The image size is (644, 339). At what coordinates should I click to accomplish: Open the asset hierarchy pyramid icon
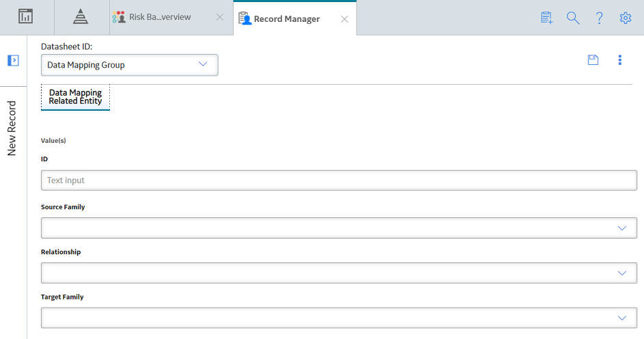[81, 16]
